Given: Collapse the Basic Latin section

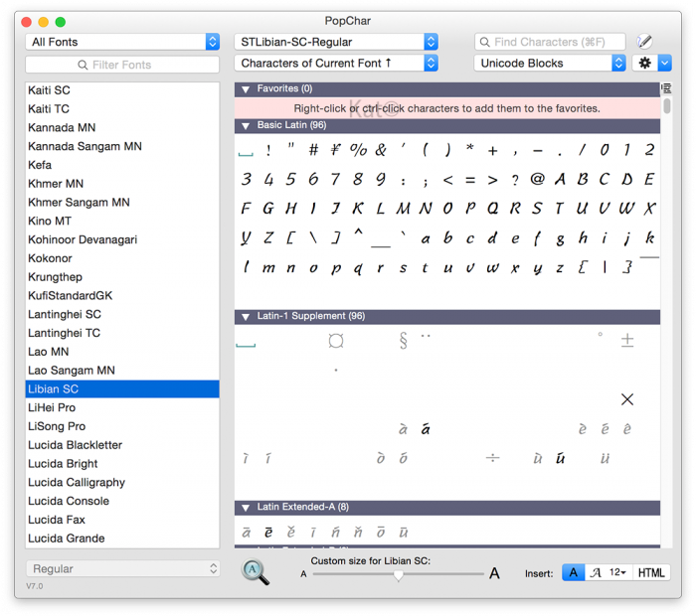Looking at the screenshot, I should [x=246, y=126].
